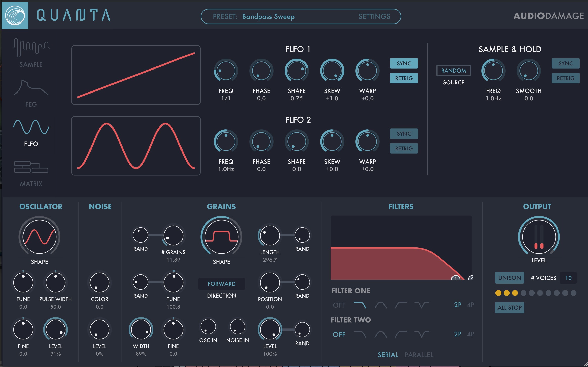Click the Quanta logo icon

(15, 16)
